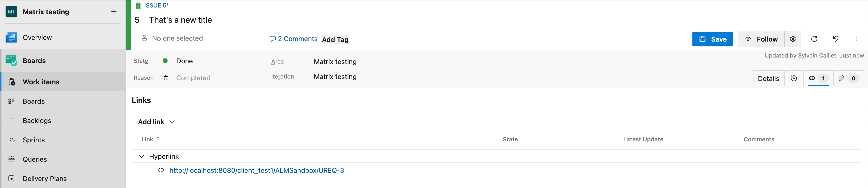Toggle Follow on this issue
Image resolution: width=868 pixels, height=188 pixels.
click(761, 39)
